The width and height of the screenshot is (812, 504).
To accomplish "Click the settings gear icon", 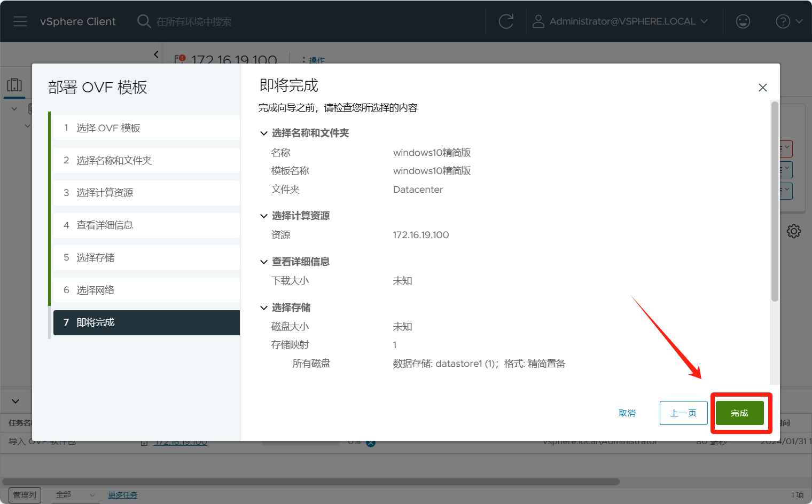I will click(x=793, y=231).
